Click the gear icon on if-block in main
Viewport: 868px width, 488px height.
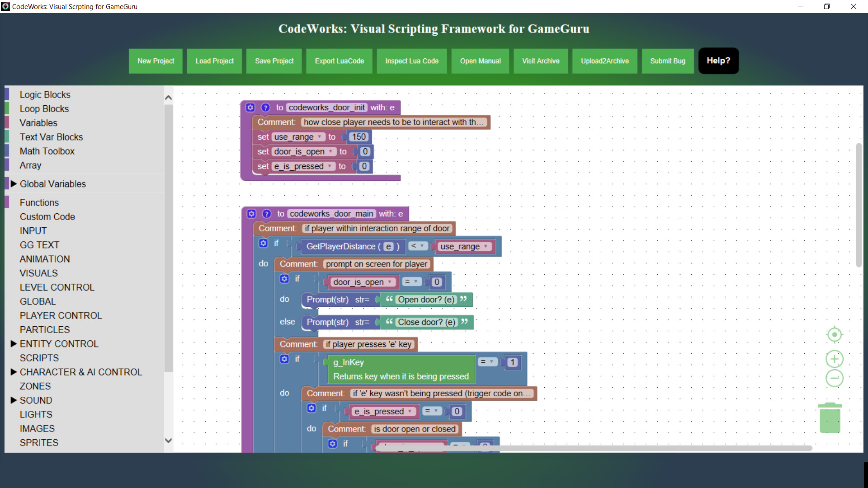tap(263, 245)
